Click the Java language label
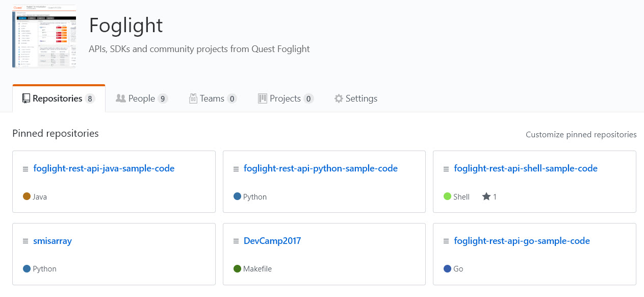The height and width of the screenshot is (297, 644). (x=40, y=197)
